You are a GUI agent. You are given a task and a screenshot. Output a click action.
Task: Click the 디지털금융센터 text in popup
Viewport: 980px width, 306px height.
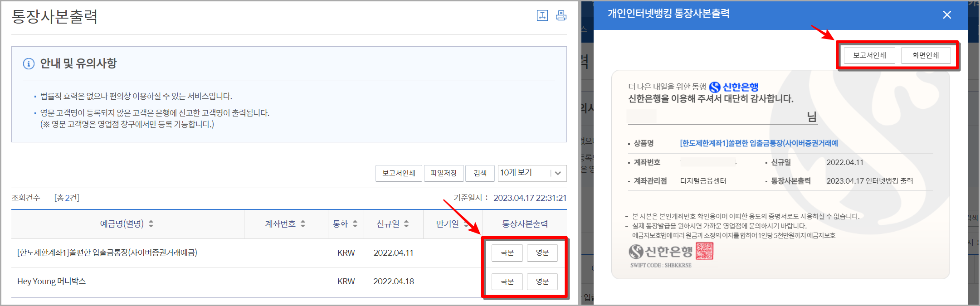pyautogui.click(x=703, y=181)
